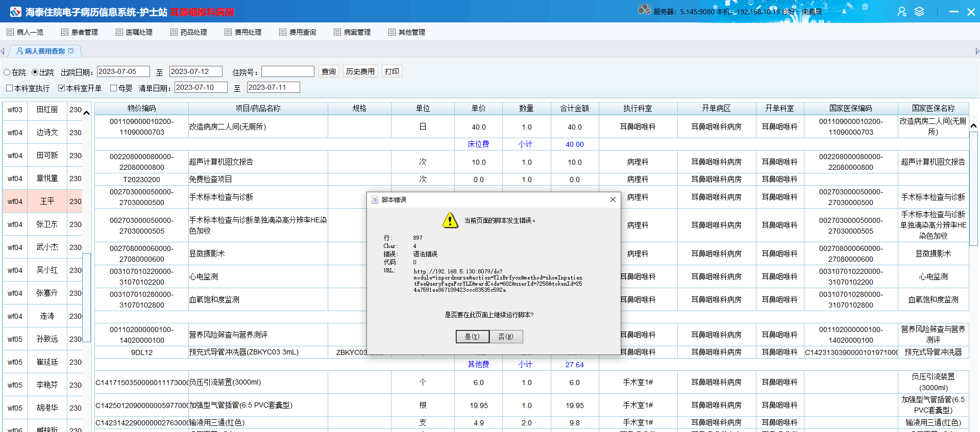Select patient 李艳芬 in the list
The height and width of the screenshot is (432, 980).
47,385
